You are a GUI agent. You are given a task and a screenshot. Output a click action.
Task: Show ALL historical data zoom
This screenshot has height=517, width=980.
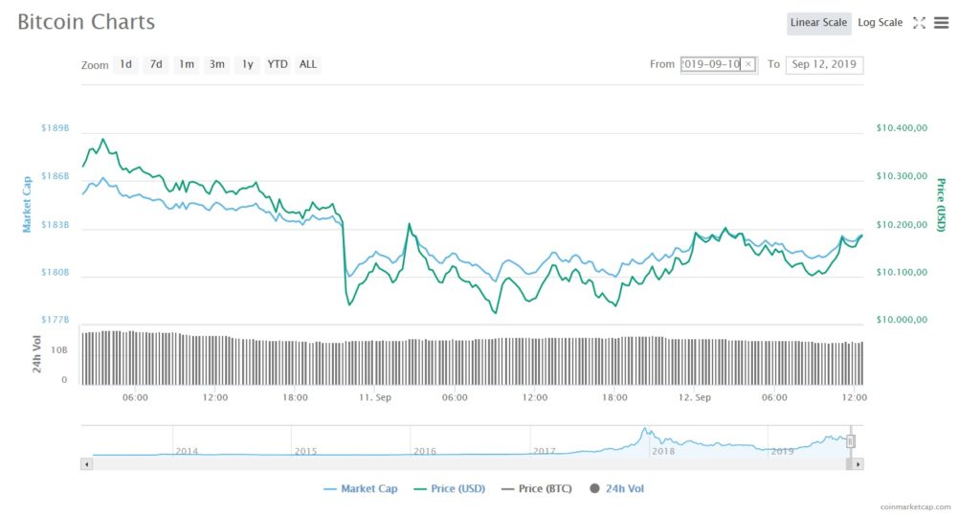pos(307,64)
